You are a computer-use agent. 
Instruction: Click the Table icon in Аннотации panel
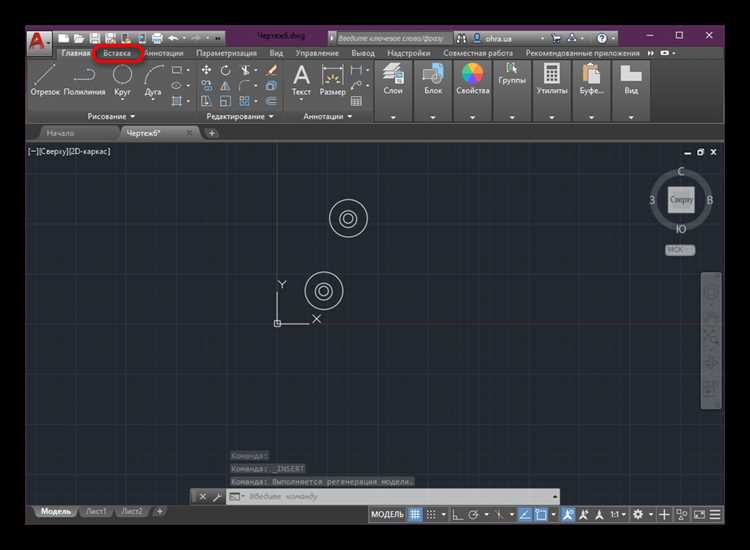pos(356,101)
